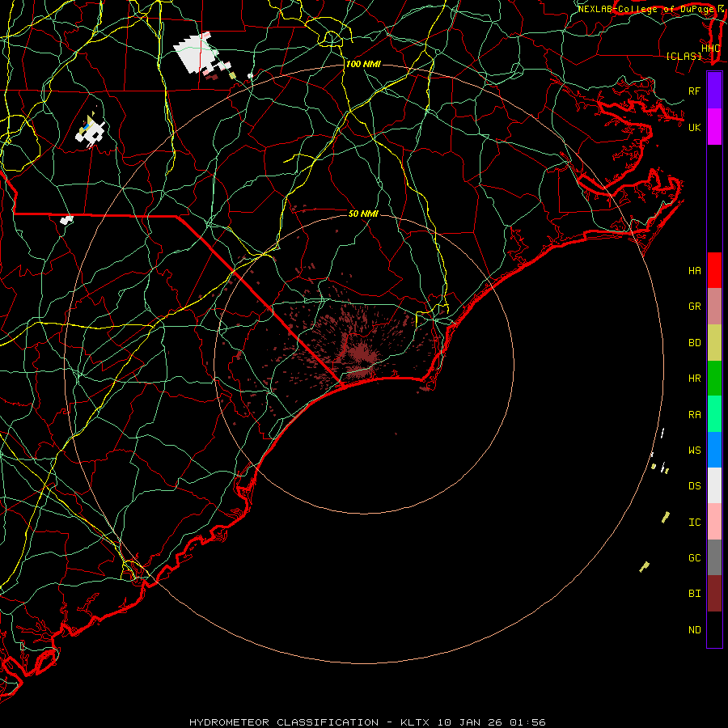Click the red HA legend color swatch
728x728 pixels.
pos(714,270)
